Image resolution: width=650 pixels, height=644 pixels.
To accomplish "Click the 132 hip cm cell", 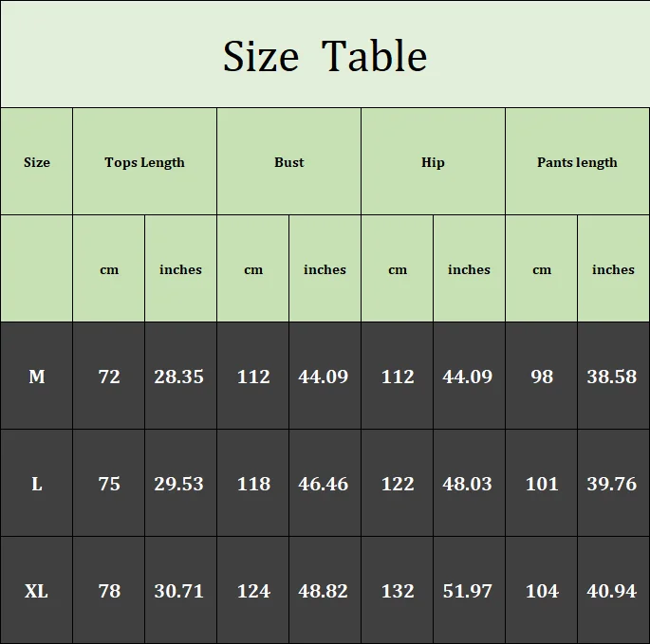I will coord(398,591).
